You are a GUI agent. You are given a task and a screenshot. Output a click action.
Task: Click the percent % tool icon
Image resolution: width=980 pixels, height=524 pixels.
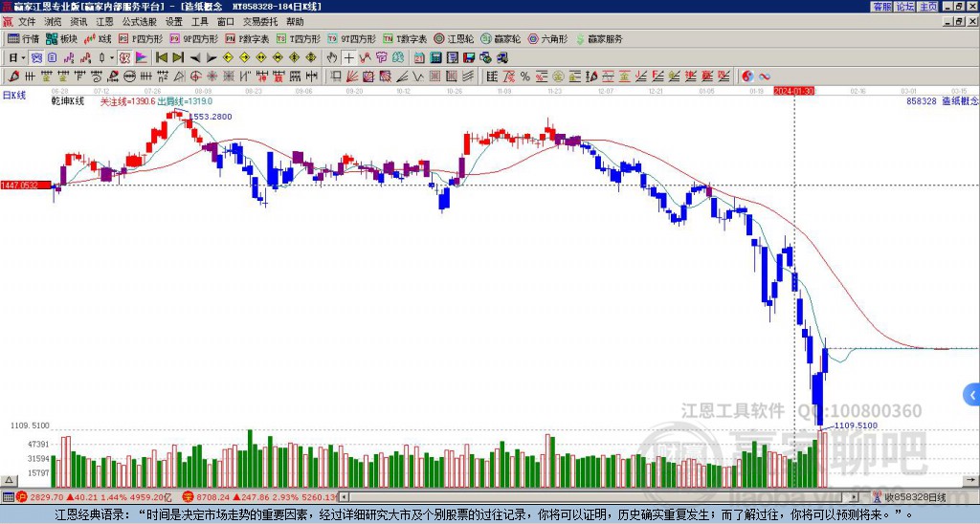[525, 76]
